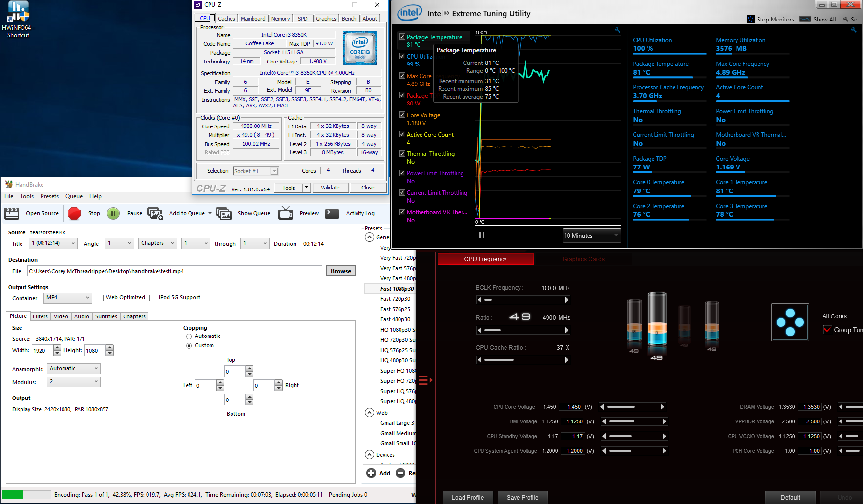The image size is (863, 504).
Task: Click the Preview TV icon
Action: pos(286,213)
